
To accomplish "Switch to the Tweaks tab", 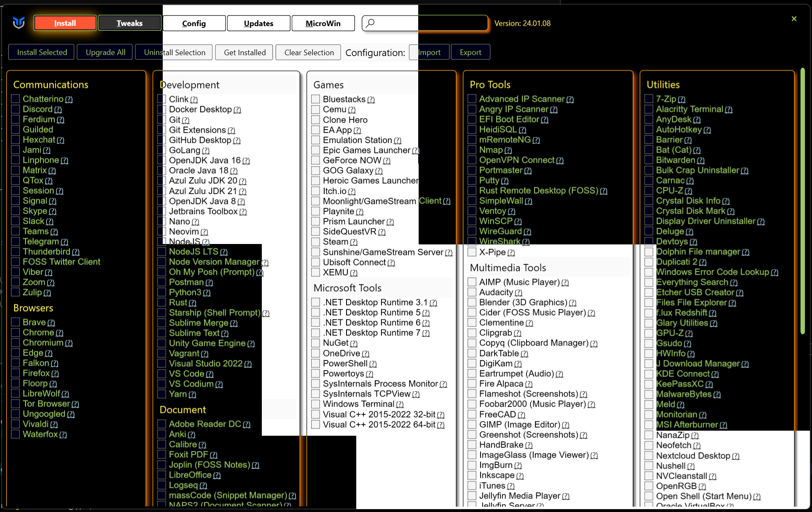I will [x=129, y=23].
